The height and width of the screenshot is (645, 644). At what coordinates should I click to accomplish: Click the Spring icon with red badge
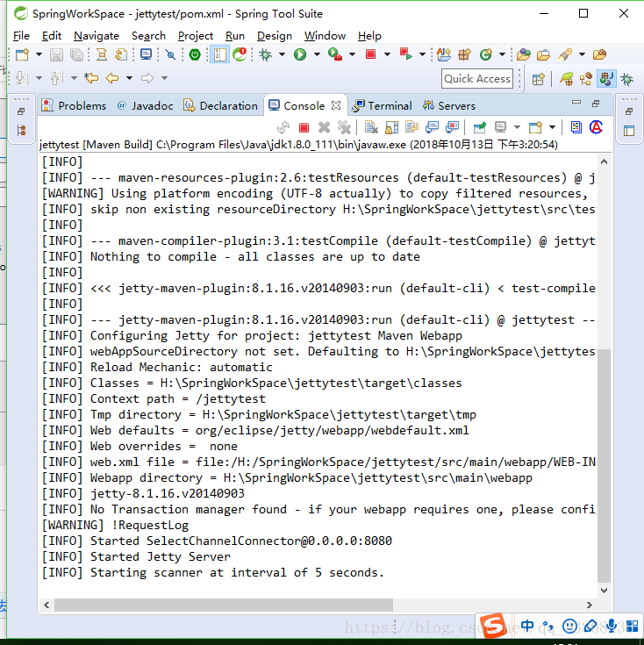click(x=240, y=54)
